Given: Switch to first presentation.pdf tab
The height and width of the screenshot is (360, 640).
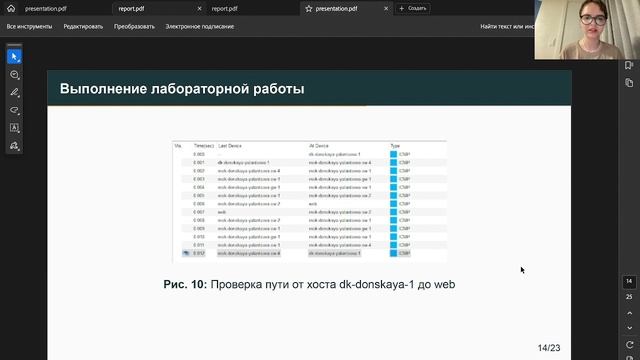Looking at the screenshot, I should tap(46, 9).
